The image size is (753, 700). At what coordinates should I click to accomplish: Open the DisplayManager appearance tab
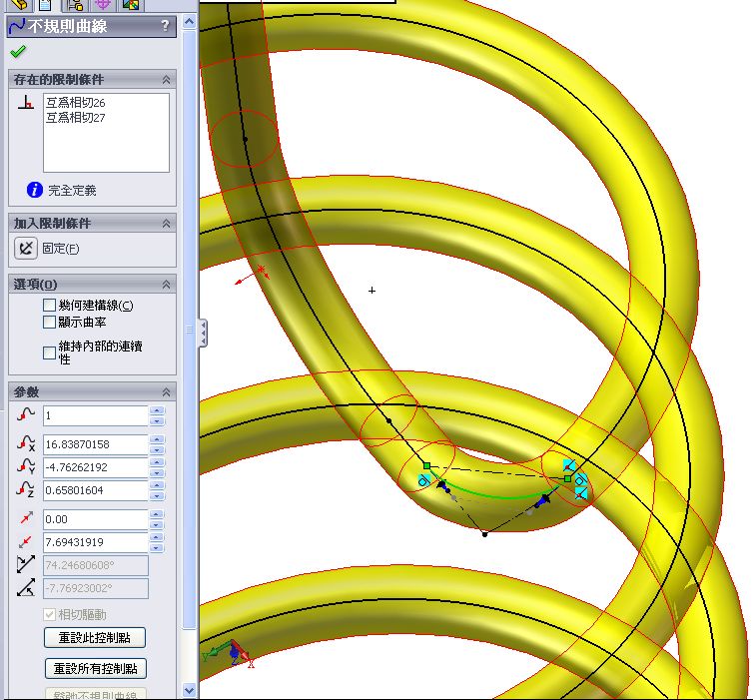pyautogui.click(x=130, y=5)
